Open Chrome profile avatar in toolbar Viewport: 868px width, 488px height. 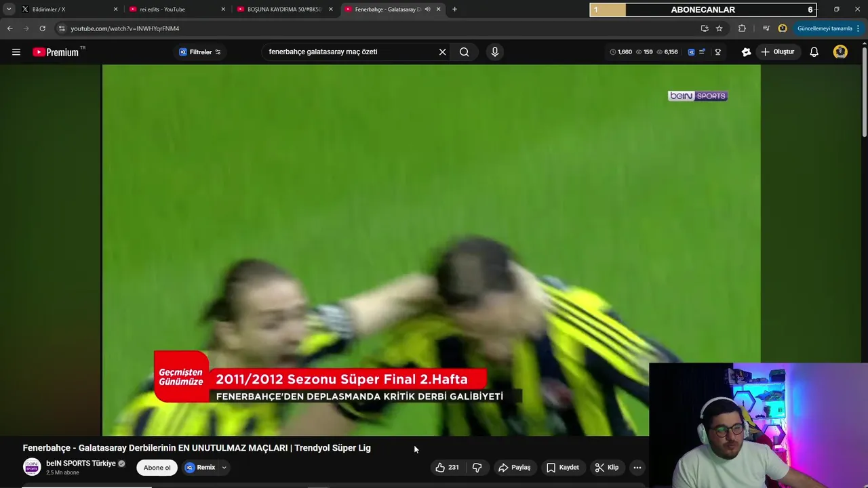point(783,28)
